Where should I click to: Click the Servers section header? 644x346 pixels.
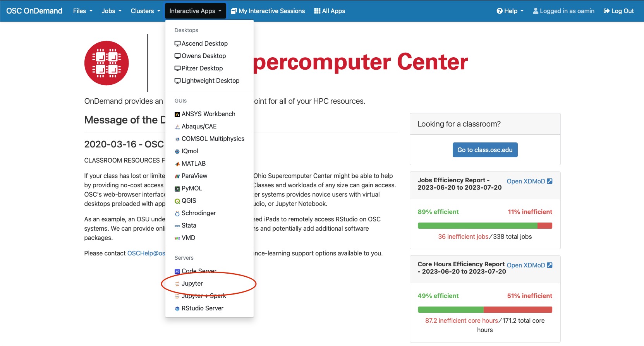[184, 258]
